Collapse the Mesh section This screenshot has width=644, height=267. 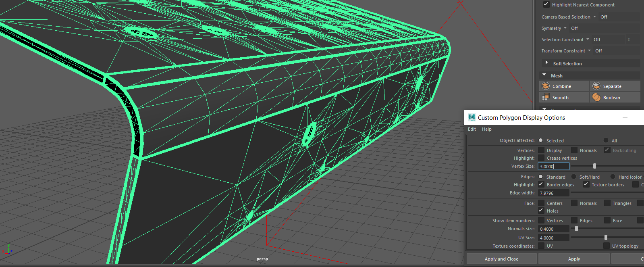click(x=544, y=75)
